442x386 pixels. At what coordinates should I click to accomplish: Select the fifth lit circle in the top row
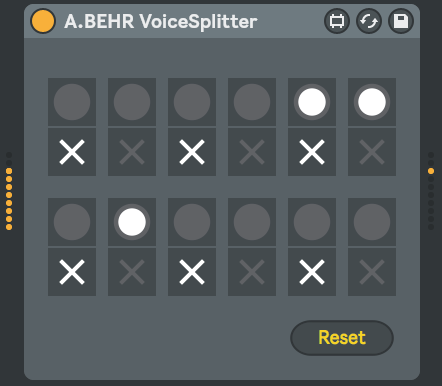(312, 102)
